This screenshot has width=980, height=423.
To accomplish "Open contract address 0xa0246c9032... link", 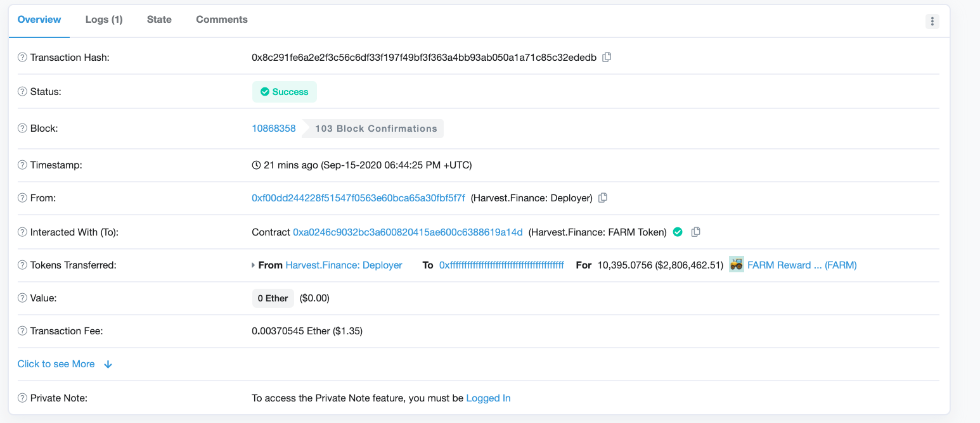I will [x=408, y=232].
